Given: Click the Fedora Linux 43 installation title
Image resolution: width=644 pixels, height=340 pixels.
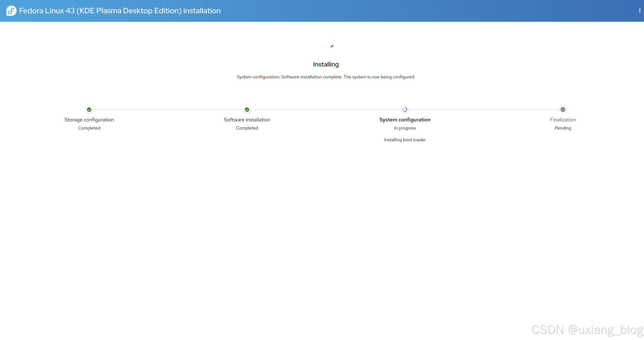Looking at the screenshot, I should click(x=120, y=11).
